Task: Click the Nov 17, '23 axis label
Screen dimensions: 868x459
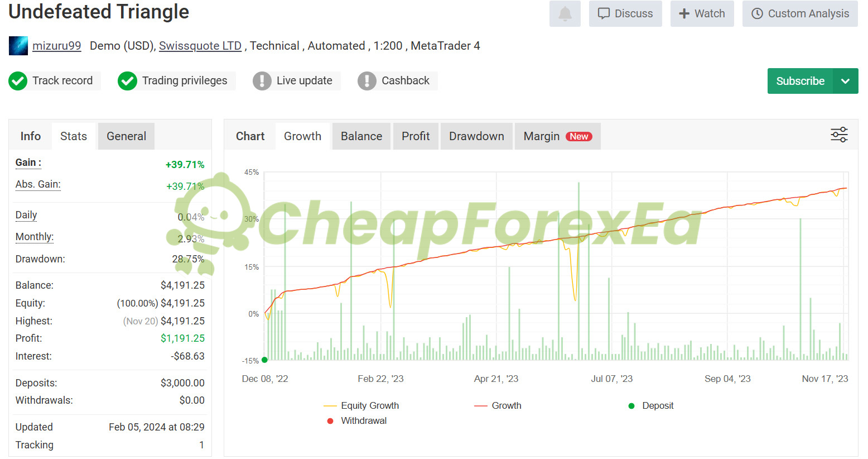Action: pos(824,379)
